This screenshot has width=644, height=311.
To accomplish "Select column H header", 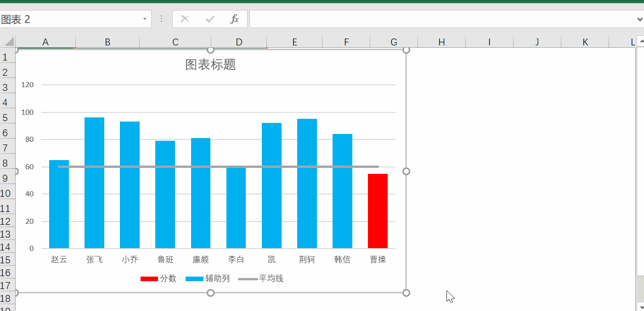I will 441,42.
